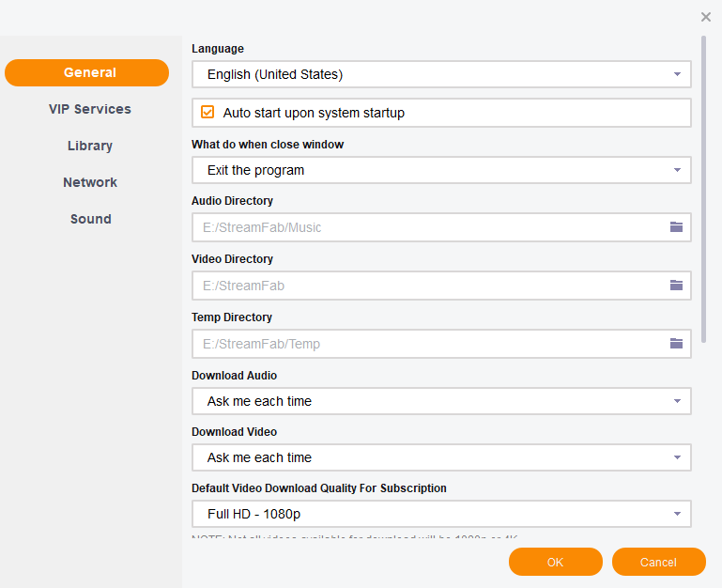Open the close window behavior dropdown
This screenshot has height=588, width=722.
pyautogui.click(x=441, y=170)
